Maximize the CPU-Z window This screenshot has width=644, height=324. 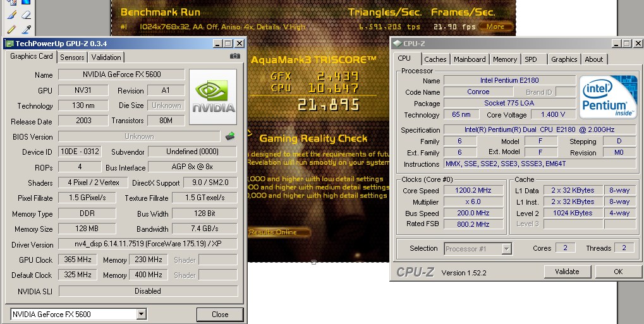pyautogui.click(x=627, y=43)
